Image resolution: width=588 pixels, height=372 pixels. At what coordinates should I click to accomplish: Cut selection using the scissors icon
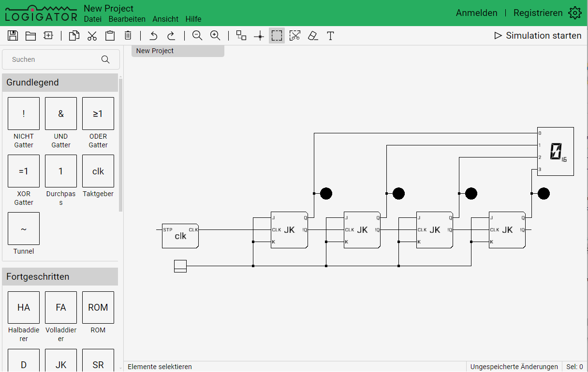[92, 36]
